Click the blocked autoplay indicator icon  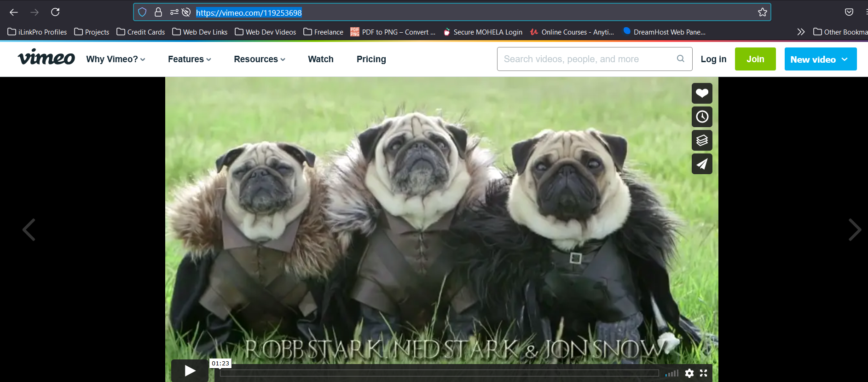pyautogui.click(x=186, y=12)
